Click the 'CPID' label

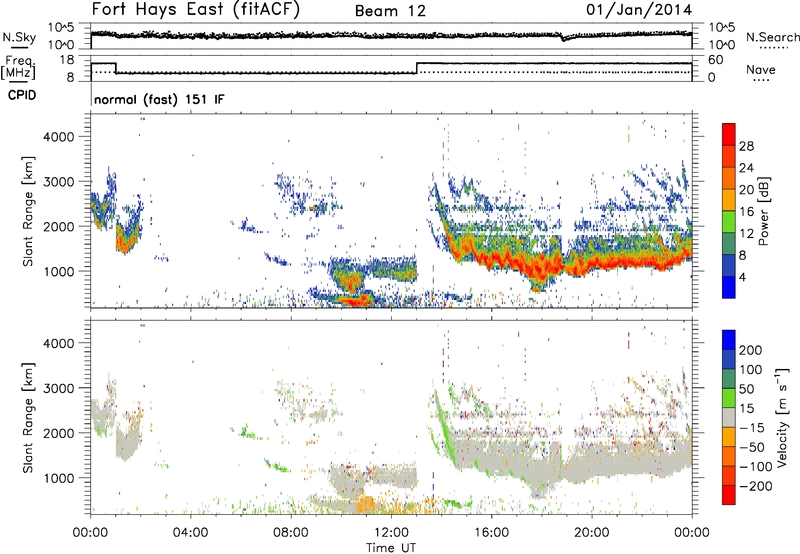22,95
